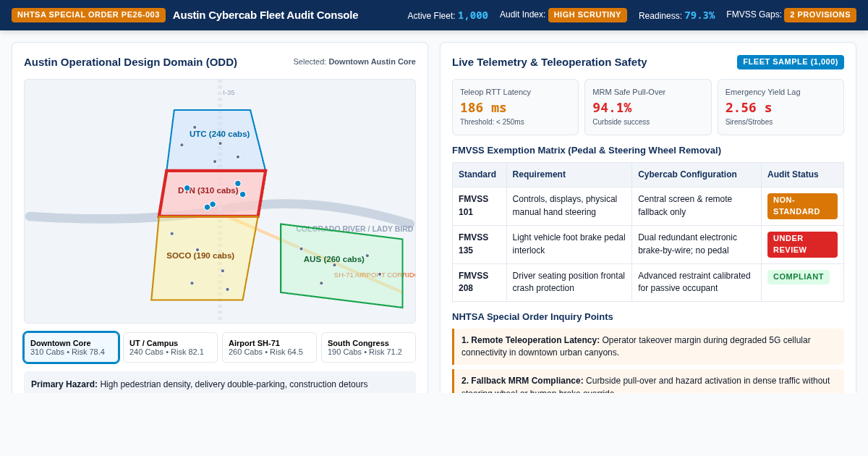Image resolution: width=868 pixels, height=456 pixels.
Task: Click 'Advanced restraint calibrated for passive occupant' cell
Action: point(697,282)
